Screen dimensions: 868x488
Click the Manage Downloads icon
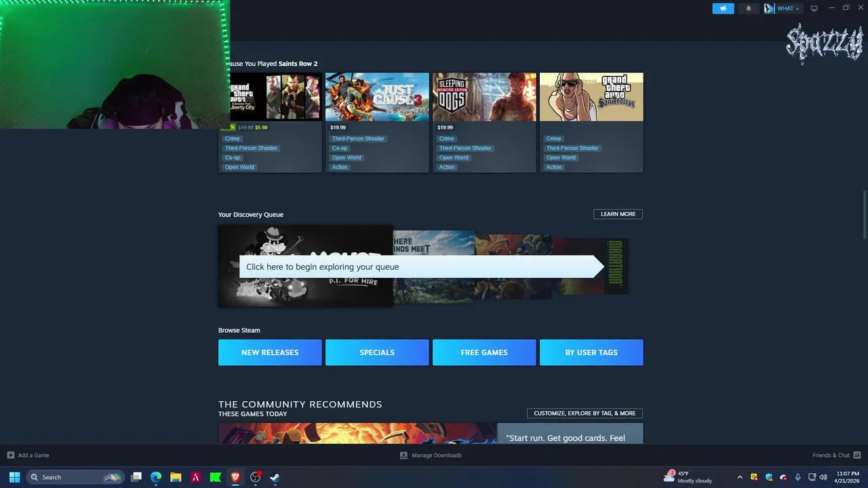[x=403, y=455]
